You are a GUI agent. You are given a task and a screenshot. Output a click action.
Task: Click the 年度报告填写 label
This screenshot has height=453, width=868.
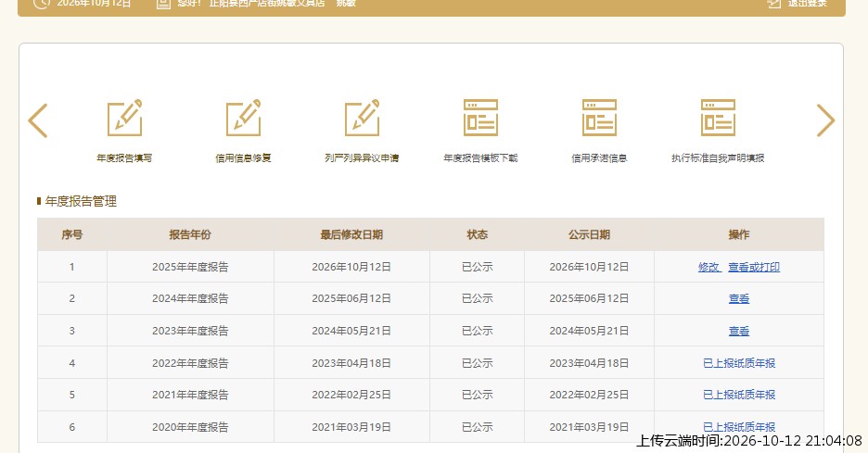point(124,158)
